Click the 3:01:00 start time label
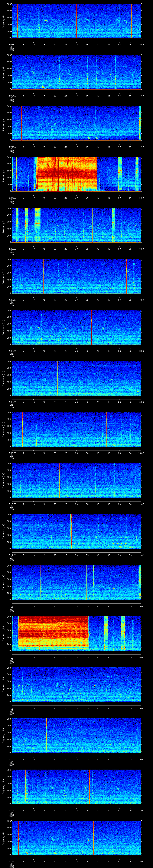153x868 pixels. coord(12,44)
